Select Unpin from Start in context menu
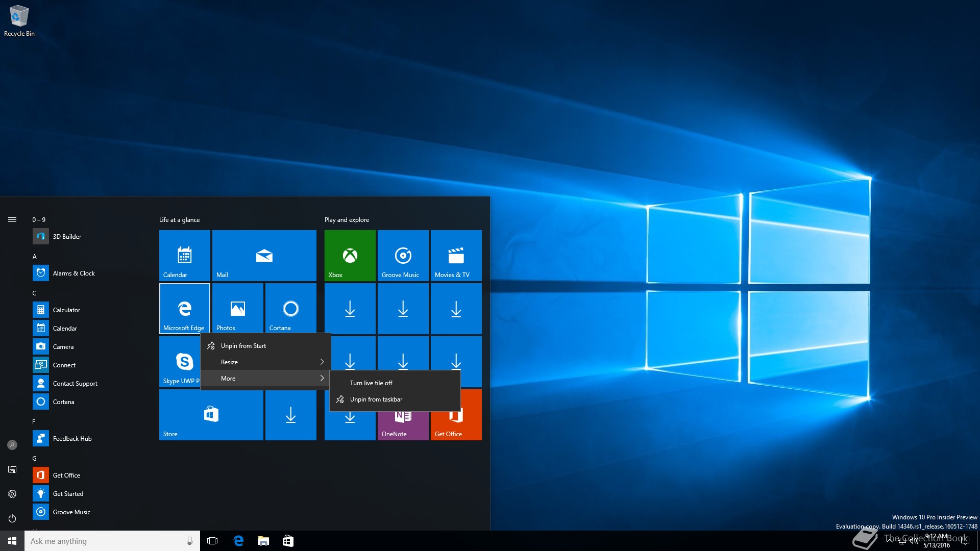 tap(265, 346)
